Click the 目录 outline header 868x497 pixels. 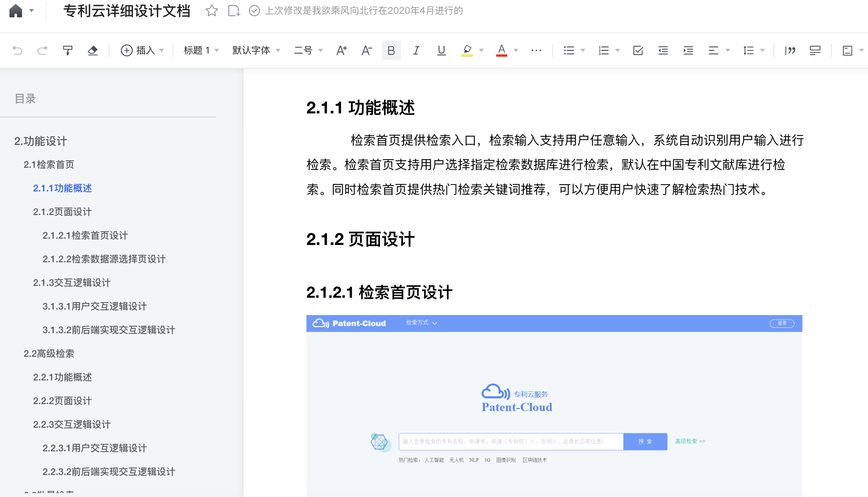[x=25, y=98]
